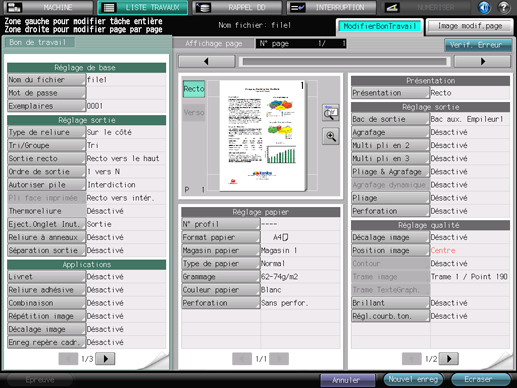517x388 pixels.
Task: Open the Format papier setting
Action: tap(220, 237)
